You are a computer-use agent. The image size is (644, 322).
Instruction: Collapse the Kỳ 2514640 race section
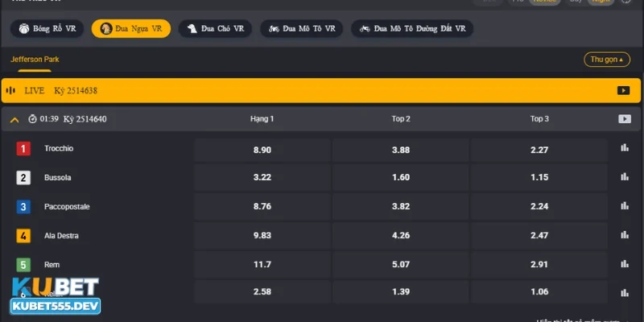14,120
